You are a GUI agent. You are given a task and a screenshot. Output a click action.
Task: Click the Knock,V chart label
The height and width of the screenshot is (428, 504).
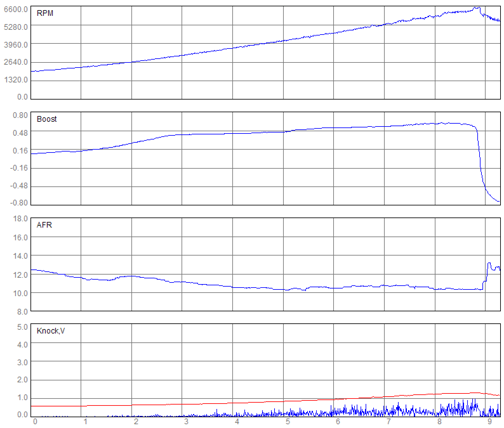pos(51,331)
